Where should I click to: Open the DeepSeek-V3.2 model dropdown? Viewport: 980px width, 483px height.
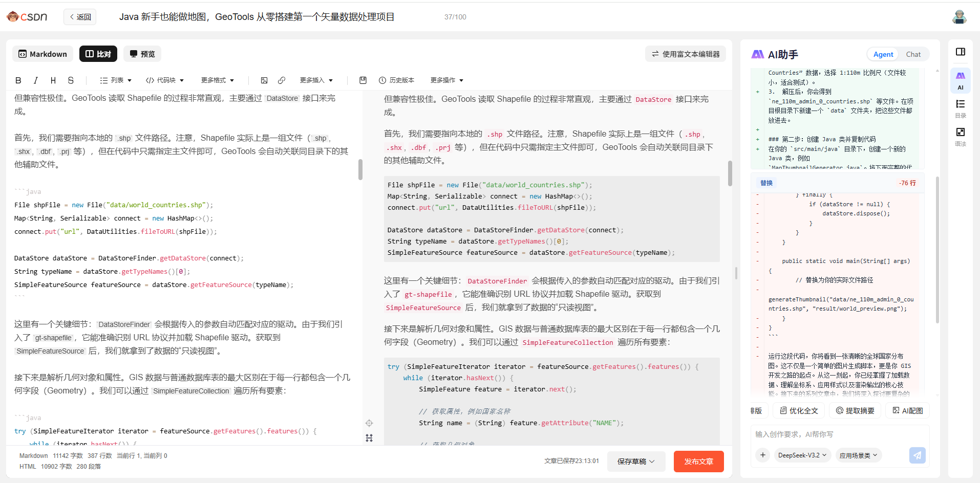[802, 455]
